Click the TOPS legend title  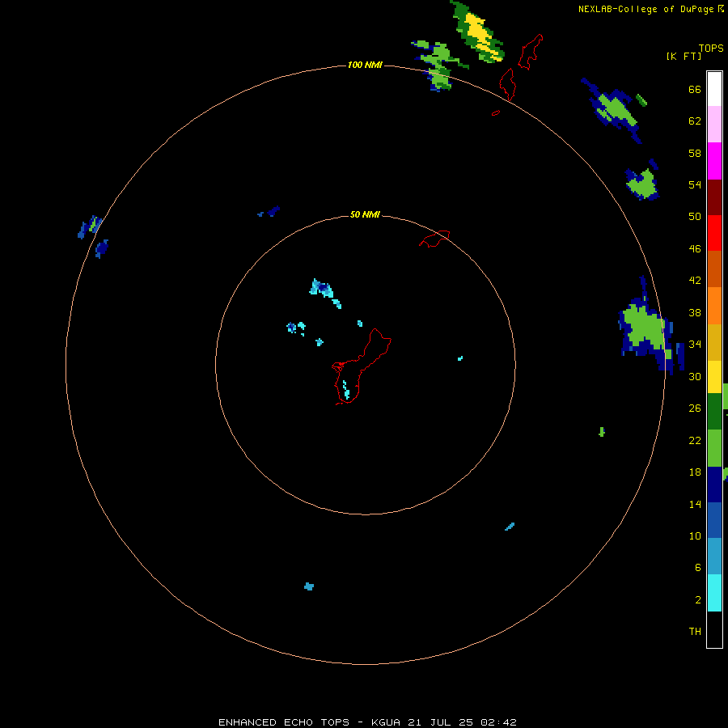coord(711,48)
